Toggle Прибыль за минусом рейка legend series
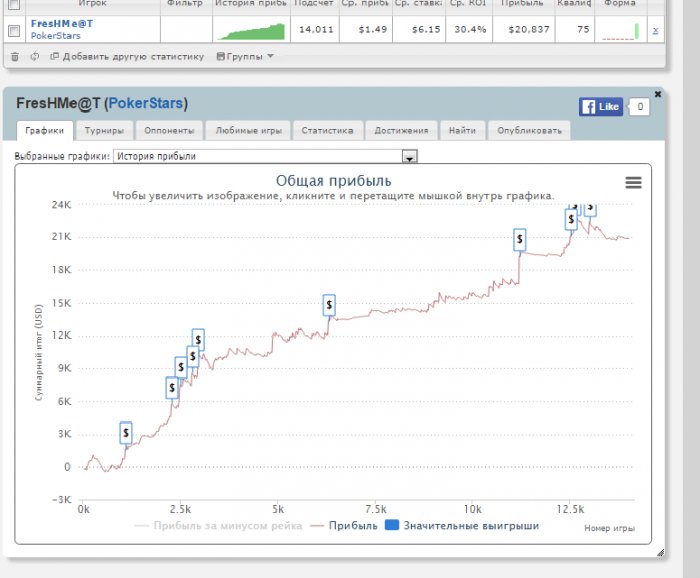The image size is (700, 578). [218, 526]
